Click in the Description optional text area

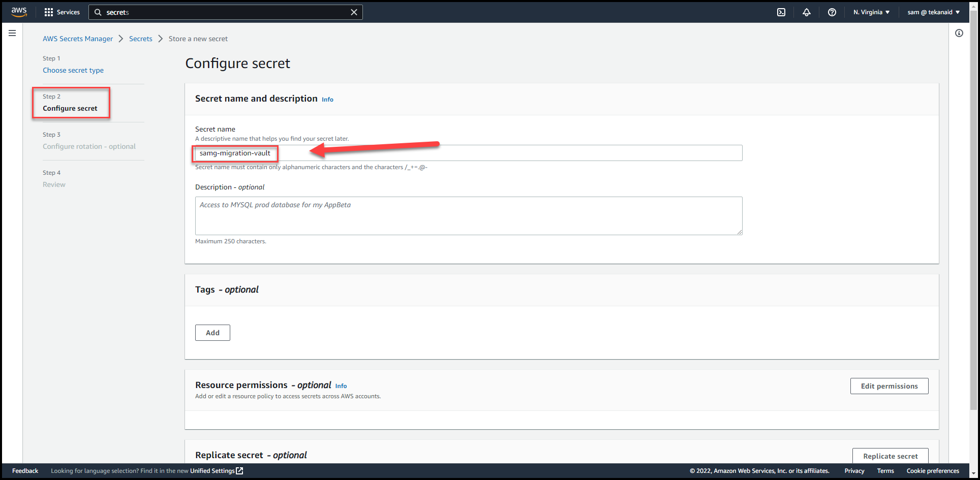(468, 215)
